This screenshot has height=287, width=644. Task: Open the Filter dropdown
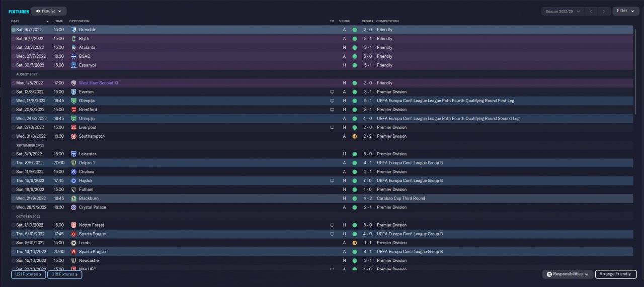pos(625,11)
